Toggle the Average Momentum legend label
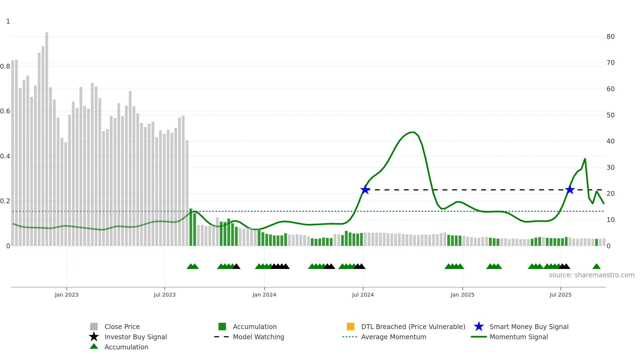This screenshot has height=362, width=644. point(394,337)
